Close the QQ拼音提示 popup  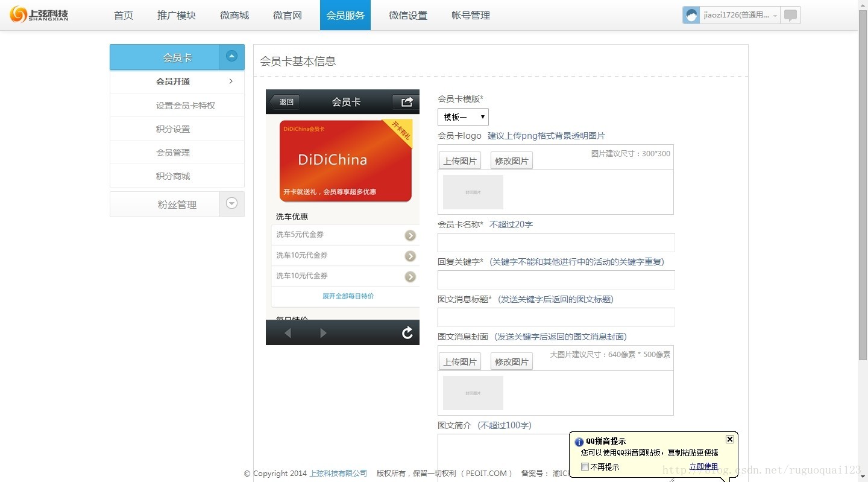pos(729,439)
